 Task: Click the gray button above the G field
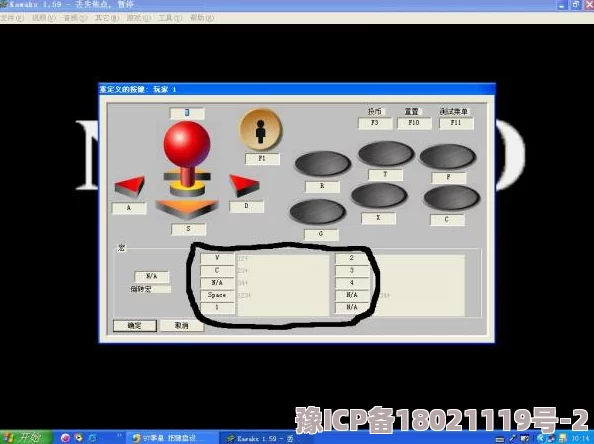click(x=317, y=211)
